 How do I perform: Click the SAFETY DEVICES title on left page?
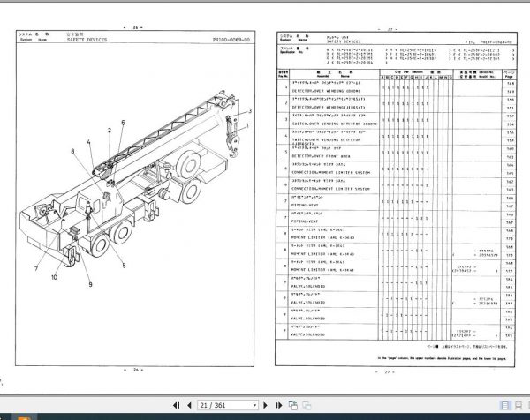[x=87, y=40]
